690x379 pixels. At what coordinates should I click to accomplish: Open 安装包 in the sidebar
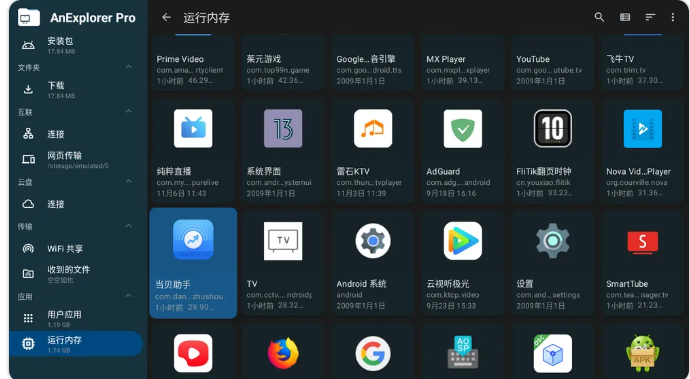(76, 45)
